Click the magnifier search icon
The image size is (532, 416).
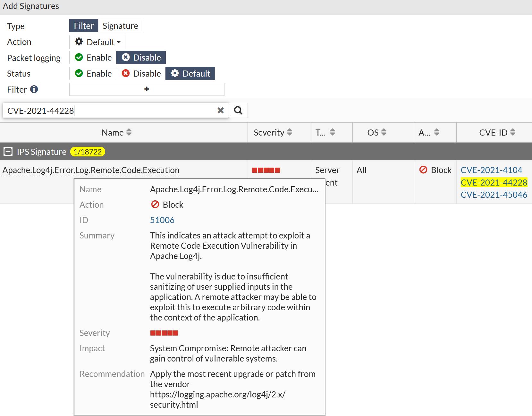[238, 110]
